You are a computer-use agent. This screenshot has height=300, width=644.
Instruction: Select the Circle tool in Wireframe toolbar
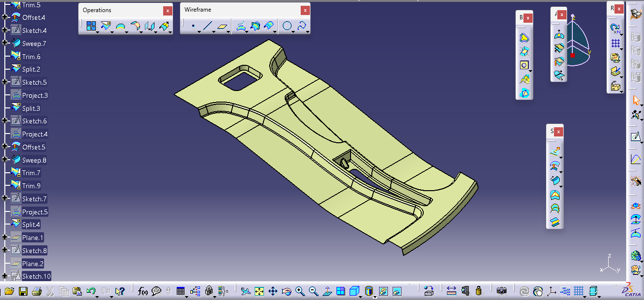pos(287,26)
